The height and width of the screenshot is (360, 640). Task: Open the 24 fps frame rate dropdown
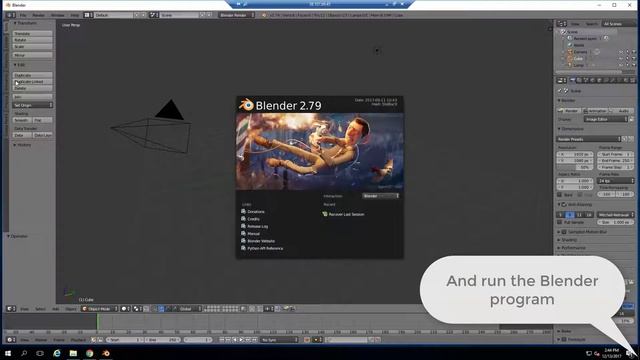(616, 180)
